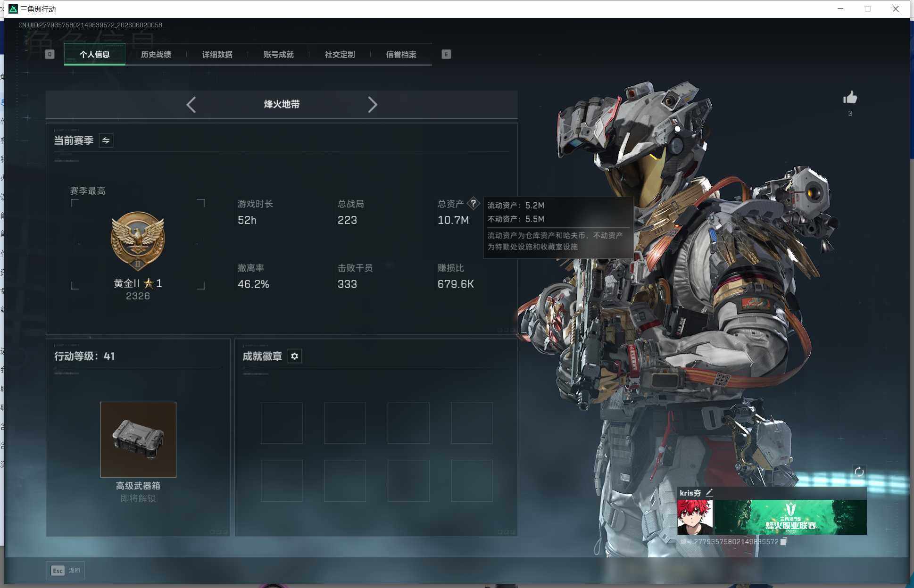Switch to the 信誉档案 tab
The height and width of the screenshot is (588, 914).
point(401,54)
